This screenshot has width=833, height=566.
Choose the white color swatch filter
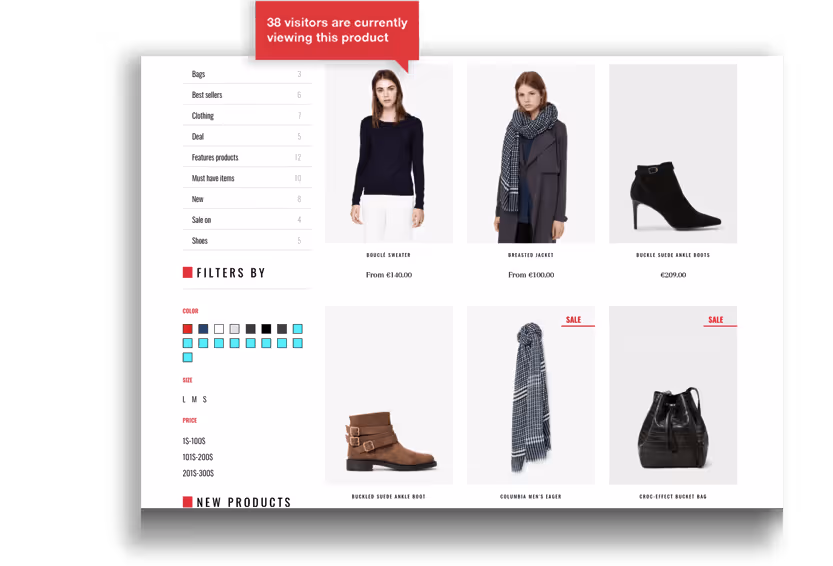click(219, 329)
